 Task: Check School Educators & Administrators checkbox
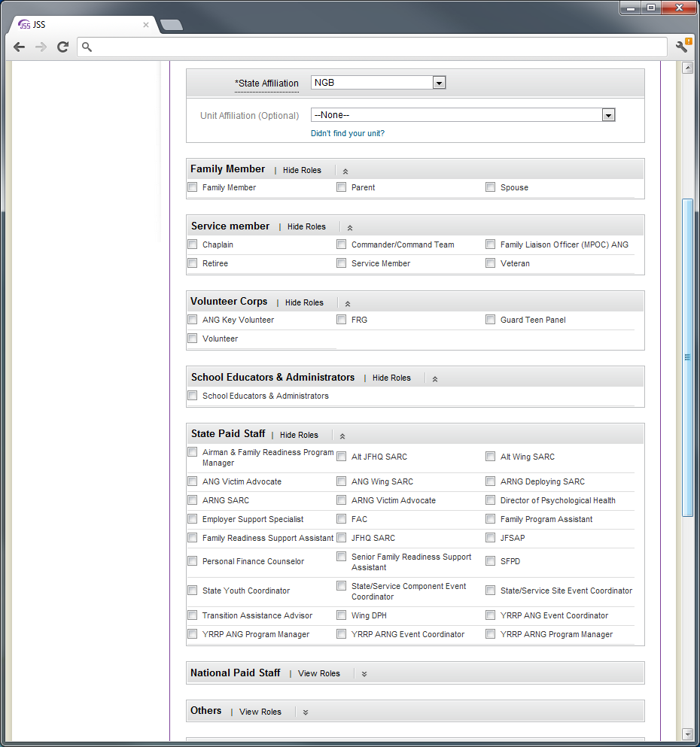point(193,396)
